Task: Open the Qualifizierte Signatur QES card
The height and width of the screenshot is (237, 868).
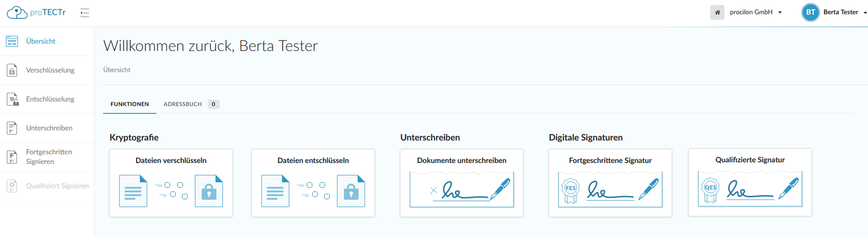Action: pos(750,182)
